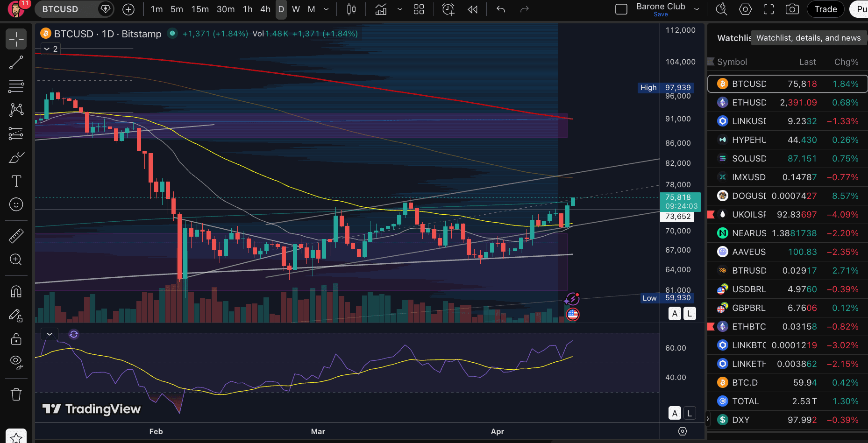Click the 75,818 current price label
Viewport: 868px width, 443px height.
(x=681, y=202)
